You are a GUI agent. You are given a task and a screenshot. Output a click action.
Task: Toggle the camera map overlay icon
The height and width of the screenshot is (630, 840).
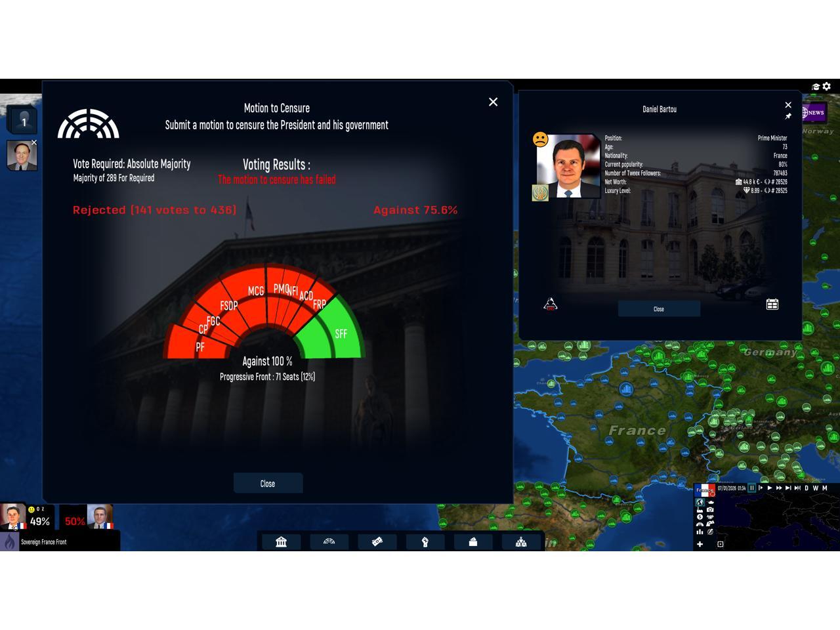click(x=710, y=509)
